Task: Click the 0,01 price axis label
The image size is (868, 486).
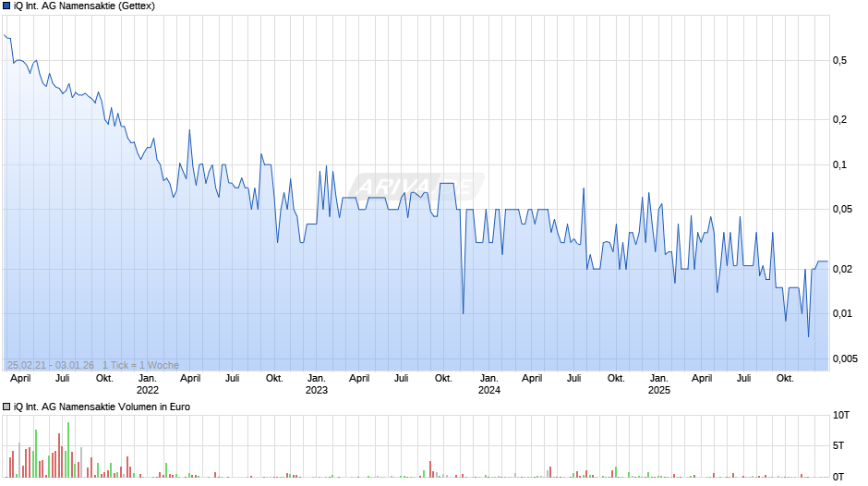Action: (x=842, y=313)
